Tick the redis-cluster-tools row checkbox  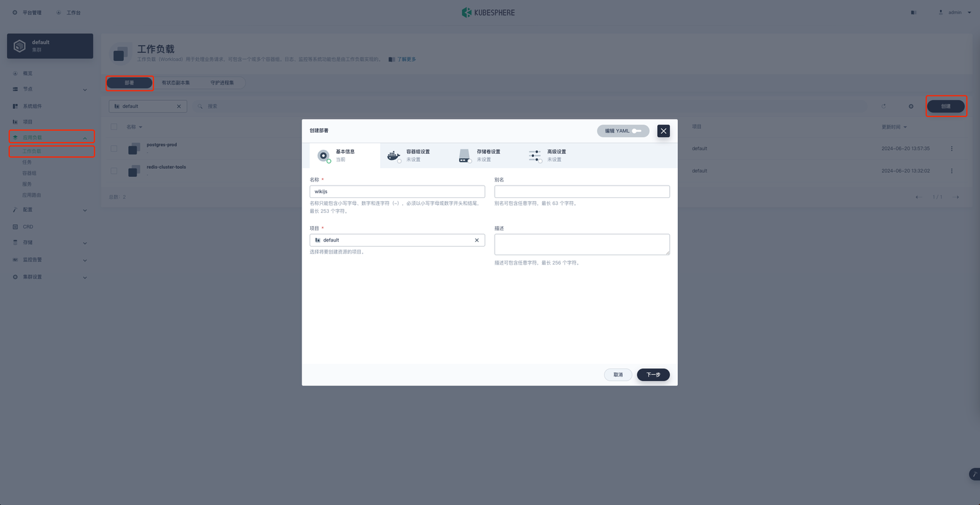pos(114,171)
